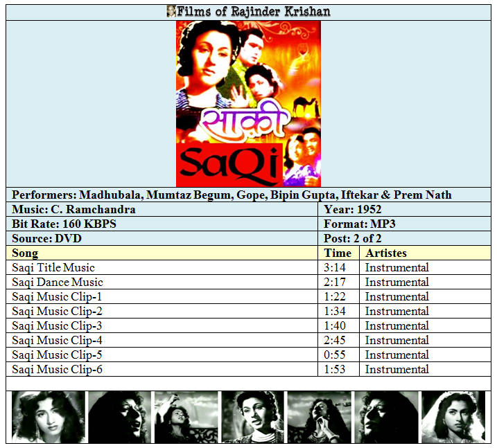Click the 'Post: 2 of 2' cell
Image resolution: width=497 pixels, height=448 pixels.
tap(404, 238)
